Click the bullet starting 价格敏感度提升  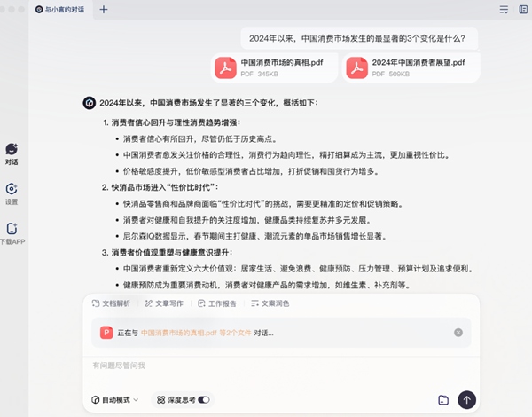click(251, 171)
